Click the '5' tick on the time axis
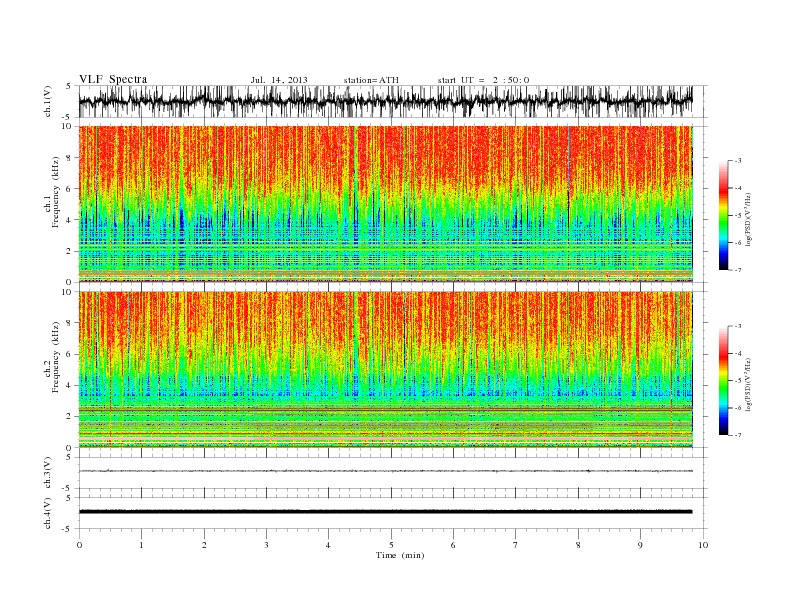Viewport: 792px width, 612px height. click(x=391, y=545)
